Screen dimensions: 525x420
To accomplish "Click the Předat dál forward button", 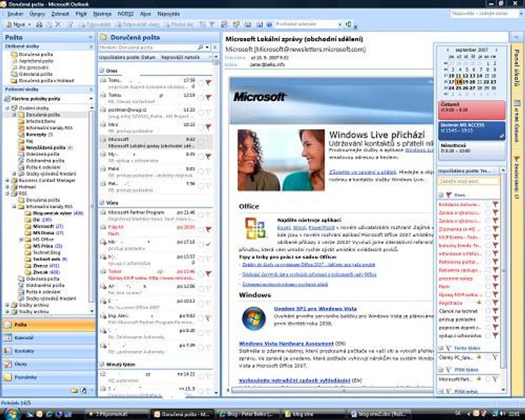I will click(x=179, y=24).
